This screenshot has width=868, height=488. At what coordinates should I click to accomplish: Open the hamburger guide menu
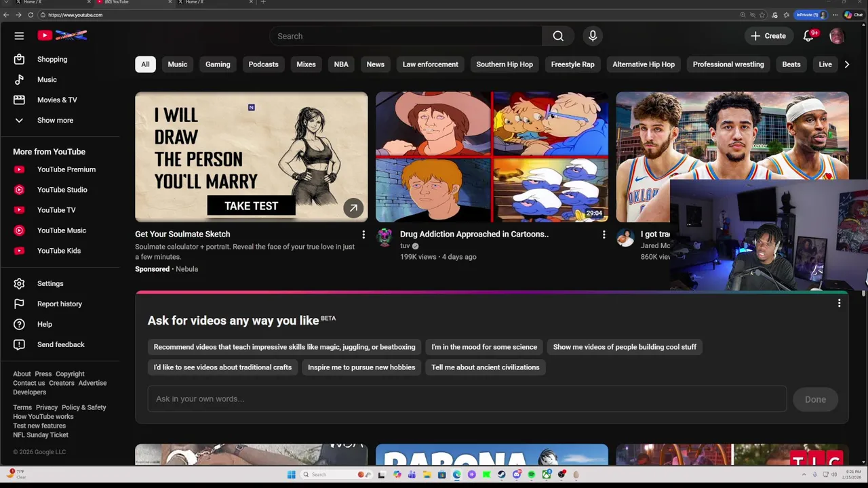pos(19,36)
